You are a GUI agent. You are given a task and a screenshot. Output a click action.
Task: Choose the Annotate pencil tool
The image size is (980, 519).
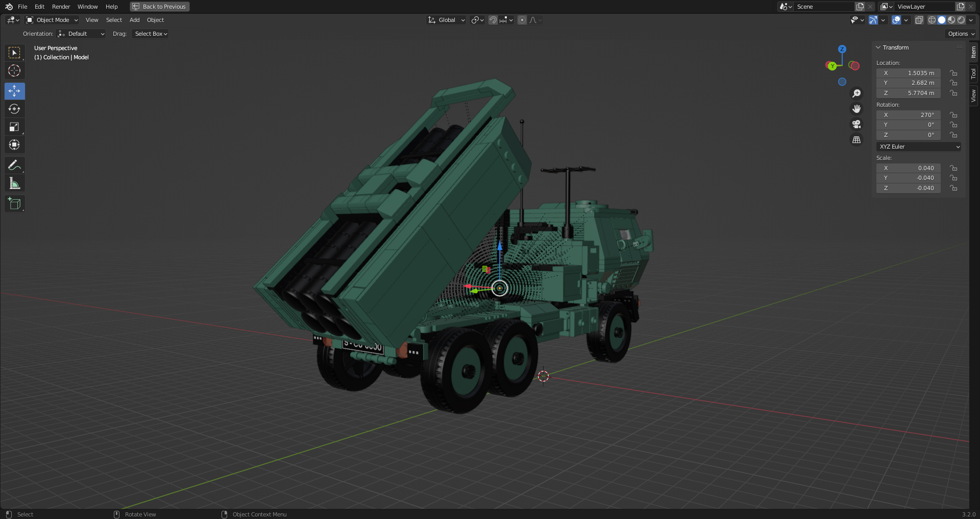14,165
